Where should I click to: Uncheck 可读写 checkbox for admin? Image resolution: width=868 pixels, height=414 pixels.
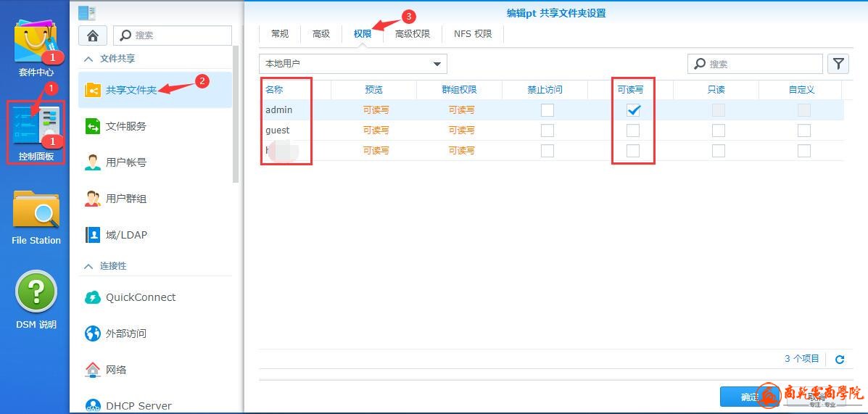pos(633,110)
